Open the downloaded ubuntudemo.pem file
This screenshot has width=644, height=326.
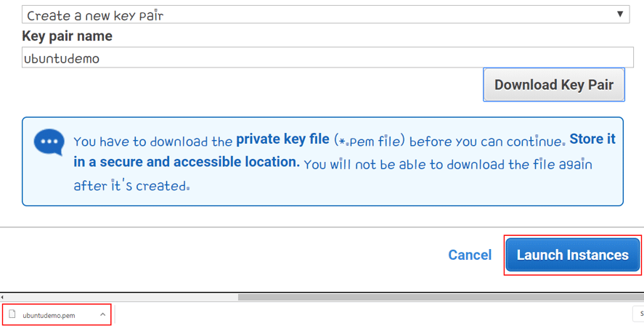49,315
